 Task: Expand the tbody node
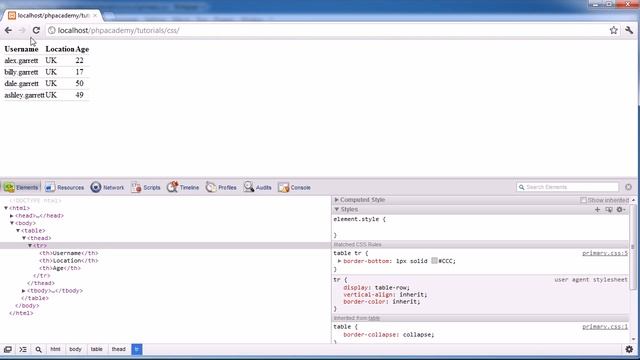(24, 291)
